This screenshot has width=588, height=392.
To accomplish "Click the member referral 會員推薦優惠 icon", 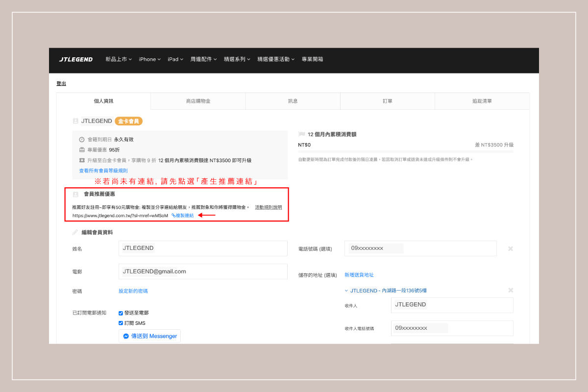I will pyautogui.click(x=75, y=194).
